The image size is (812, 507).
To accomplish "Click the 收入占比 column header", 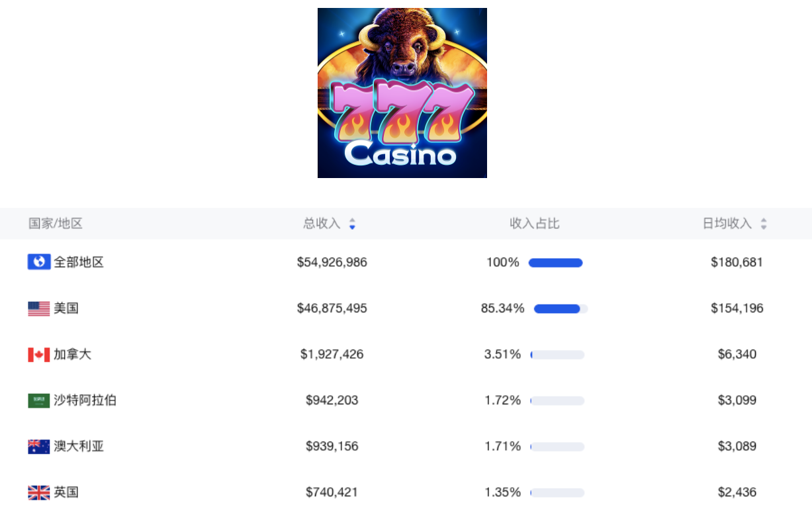I will [534, 224].
